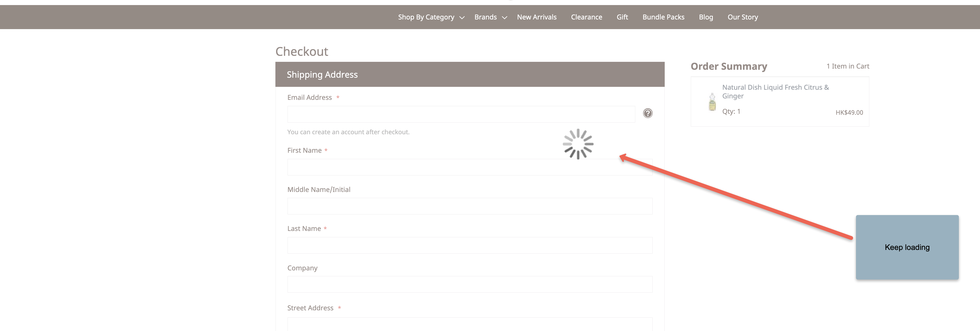The image size is (980, 331).
Task: Open the New Arrivals menu item
Action: (x=536, y=17)
